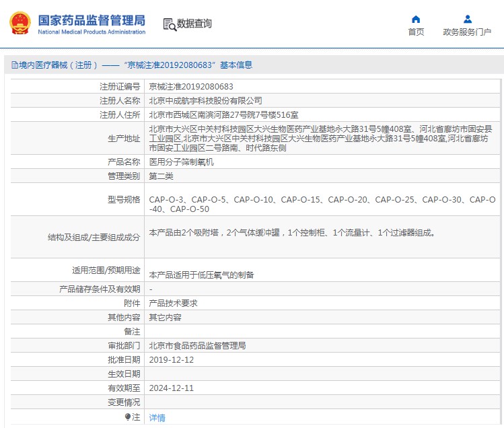Image resolution: width=504 pixels, height=428 pixels.
Task: Click the 生效日期 label
Action: coord(124,374)
